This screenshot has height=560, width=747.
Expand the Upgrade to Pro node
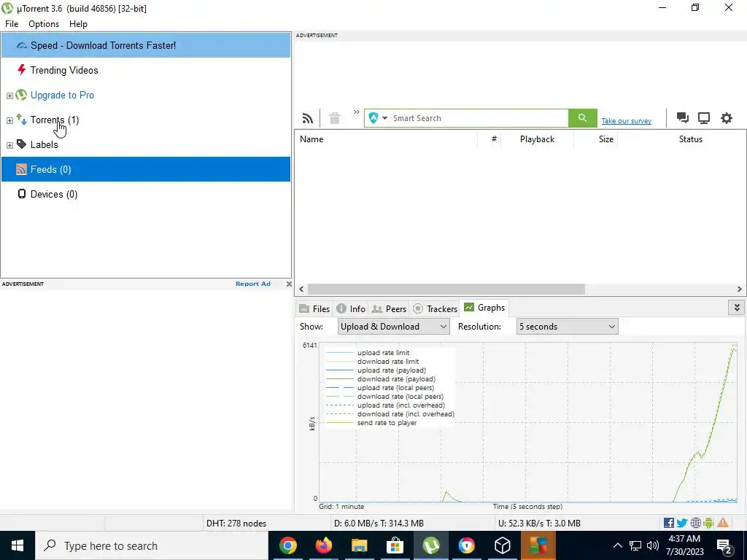tap(9, 96)
